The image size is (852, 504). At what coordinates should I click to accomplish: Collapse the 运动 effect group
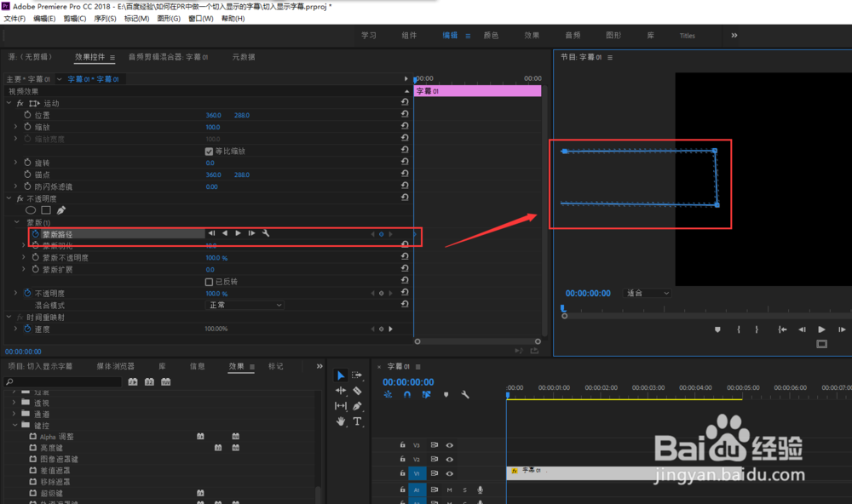(x=9, y=103)
